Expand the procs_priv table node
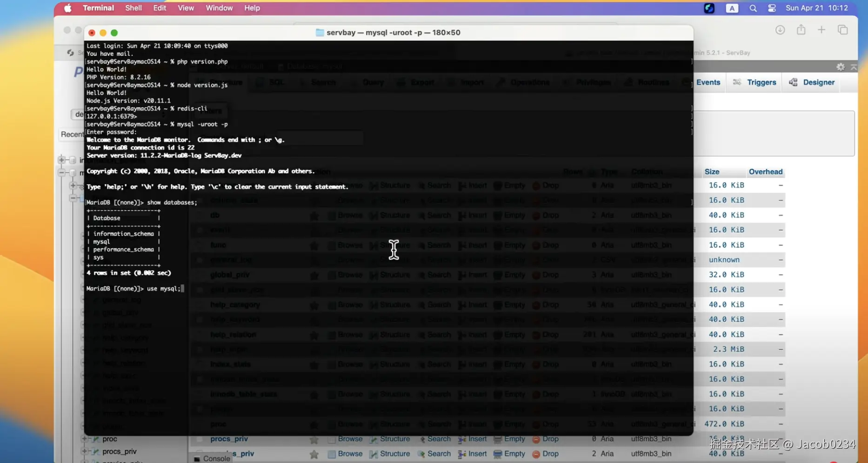The image size is (868, 463). tap(85, 451)
